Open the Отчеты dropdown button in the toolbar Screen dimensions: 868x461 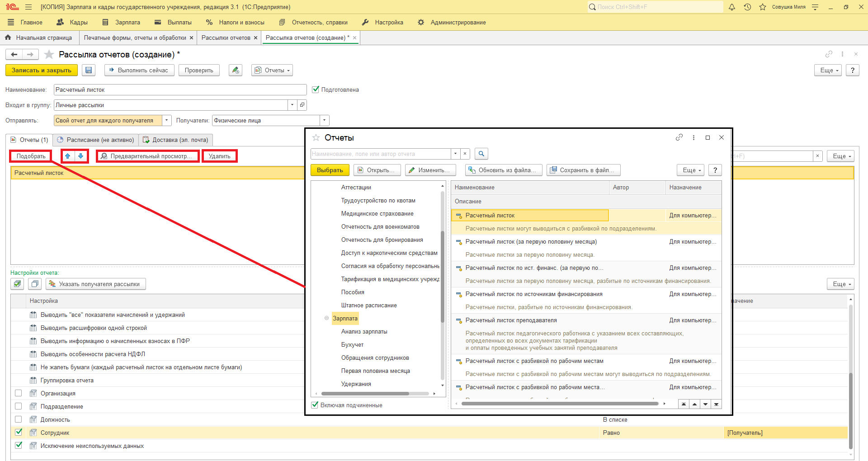pyautogui.click(x=272, y=70)
